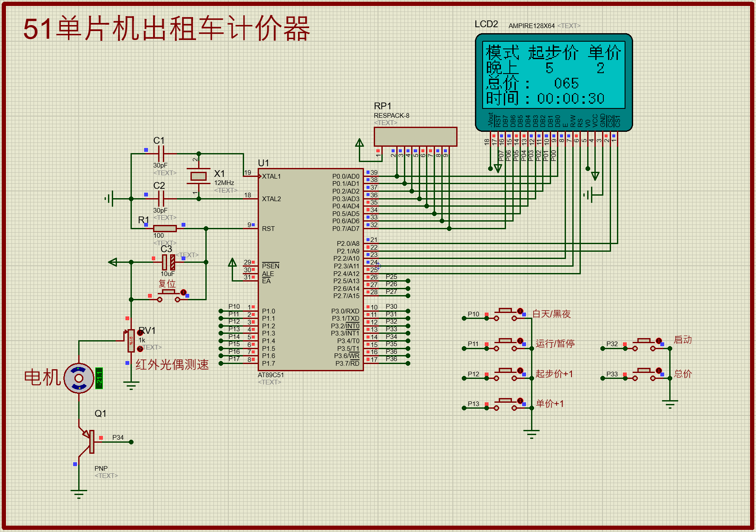Click the power arrow beside RP1 pin 1
The height and width of the screenshot is (532, 756).
coord(360,142)
